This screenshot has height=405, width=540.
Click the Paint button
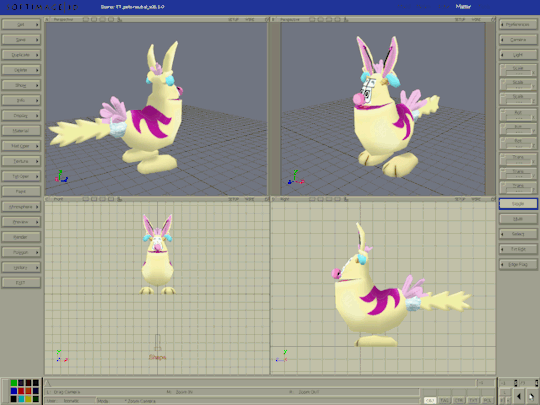pos(21,191)
